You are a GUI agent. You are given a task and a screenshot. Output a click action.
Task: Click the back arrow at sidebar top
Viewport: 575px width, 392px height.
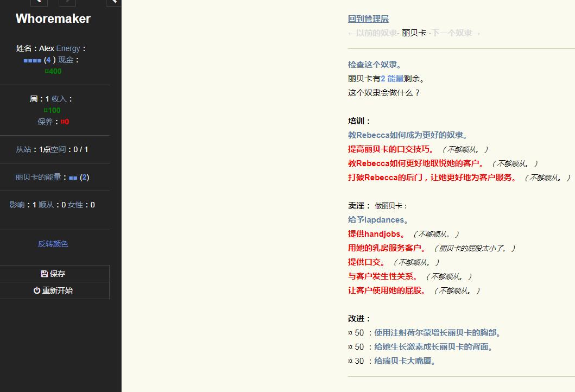[x=39, y=3]
